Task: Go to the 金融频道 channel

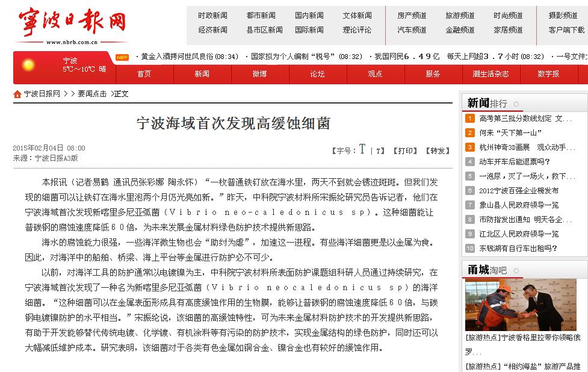Action: click(x=460, y=29)
